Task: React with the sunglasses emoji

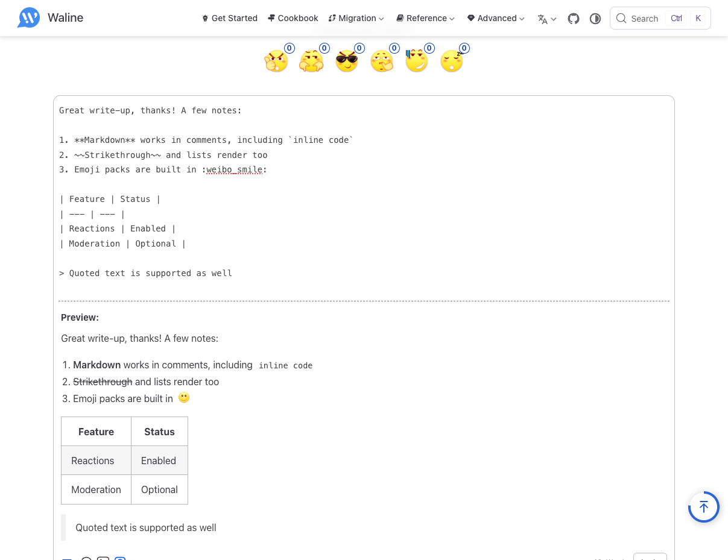Action: point(347,61)
